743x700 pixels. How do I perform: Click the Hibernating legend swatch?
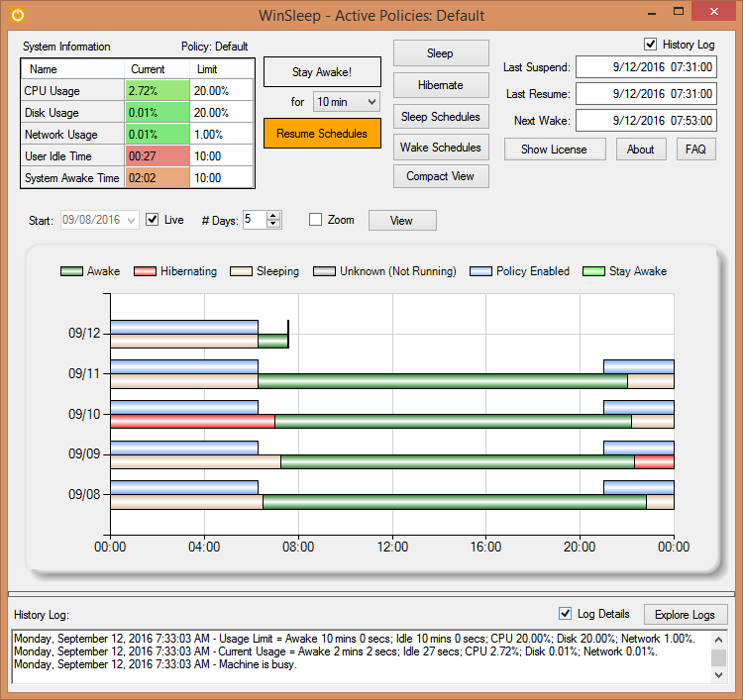tap(145, 271)
